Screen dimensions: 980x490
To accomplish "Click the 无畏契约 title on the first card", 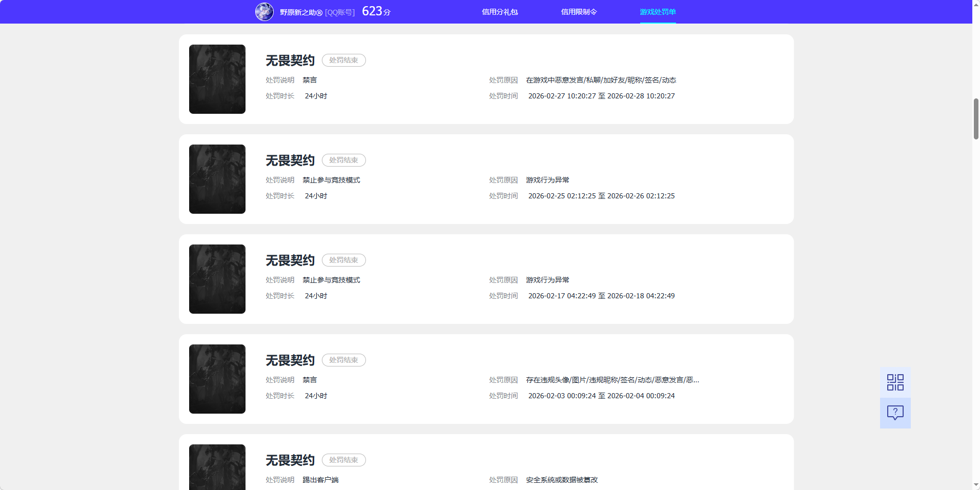I will (x=290, y=60).
